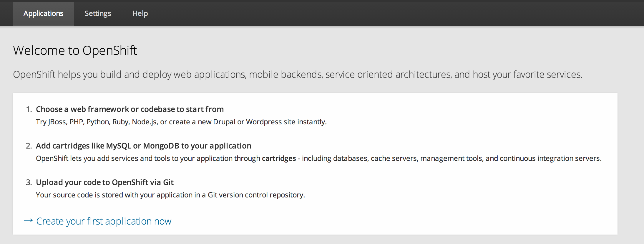Click the 'Your source code is stored' sentence
This screenshot has height=244, width=644.
(x=170, y=195)
